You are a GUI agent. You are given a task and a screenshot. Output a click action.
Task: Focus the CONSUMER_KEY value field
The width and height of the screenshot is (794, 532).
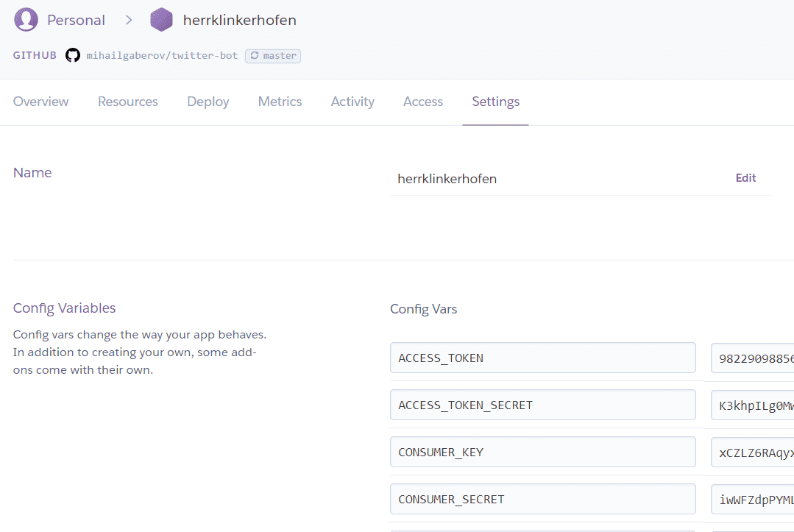click(x=752, y=452)
